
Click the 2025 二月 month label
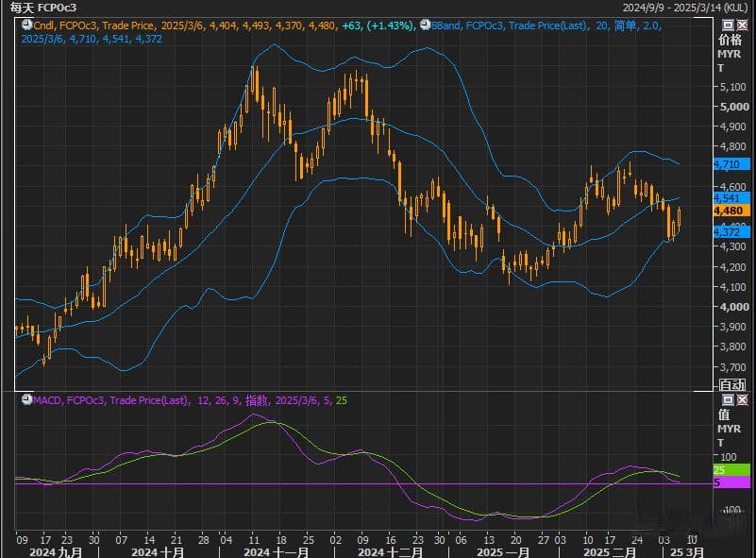(610, 552)
